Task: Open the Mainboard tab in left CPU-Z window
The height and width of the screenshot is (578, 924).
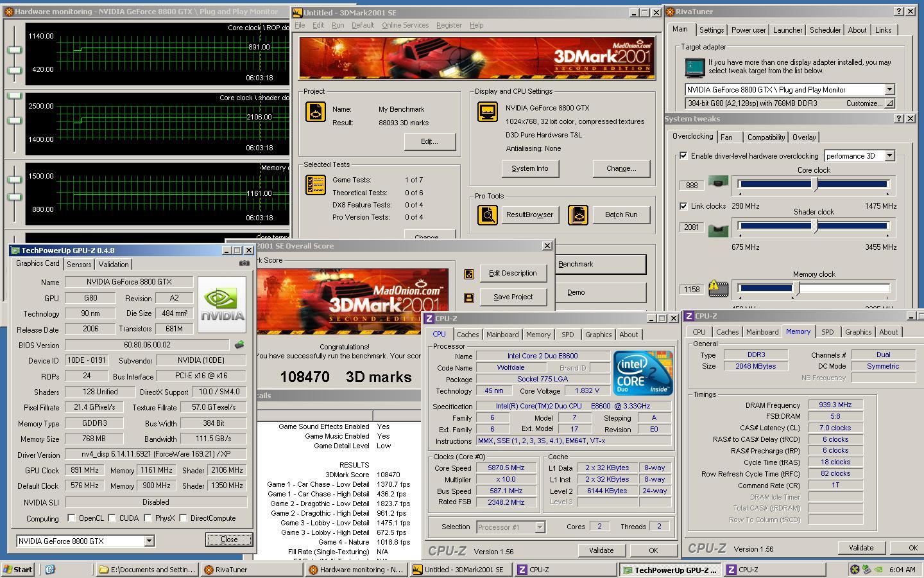Action: [502, 335]
